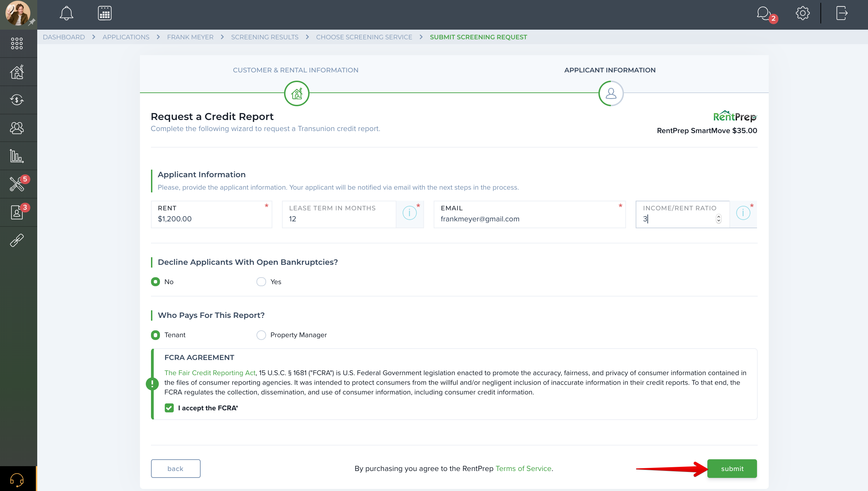Show info for Lease Term in Months
Viewport: 868px width, 491px height.
[410, 213]
